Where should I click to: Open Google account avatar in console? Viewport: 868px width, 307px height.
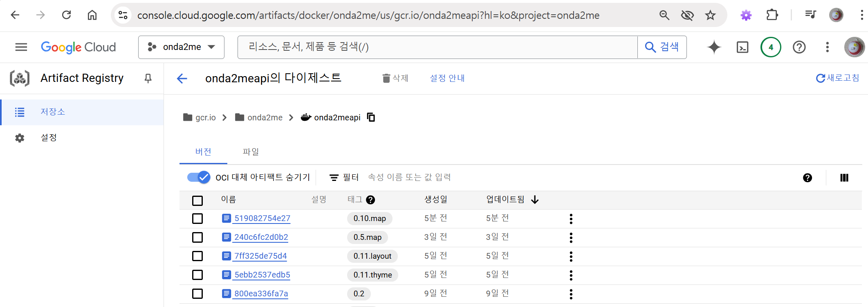pos(855,47)
